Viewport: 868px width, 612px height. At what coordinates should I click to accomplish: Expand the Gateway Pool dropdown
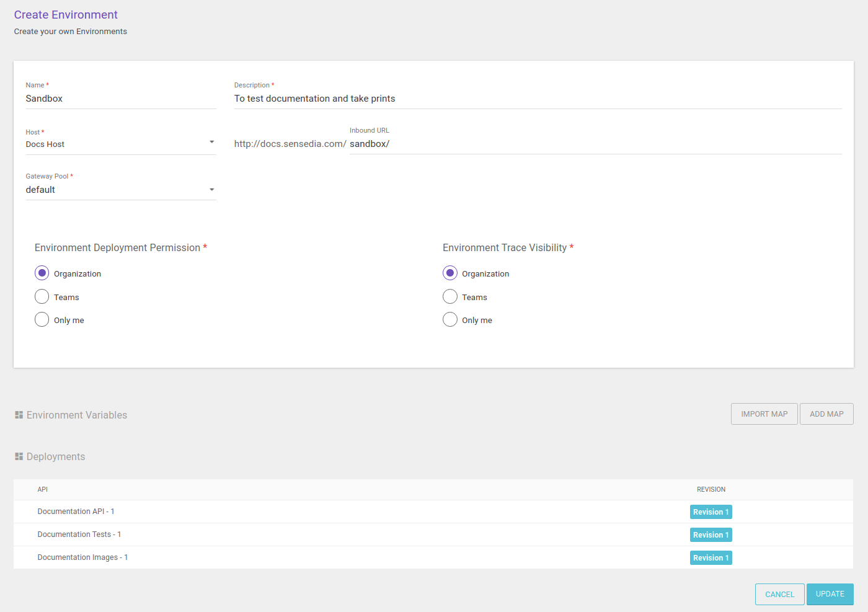point(120,190)
